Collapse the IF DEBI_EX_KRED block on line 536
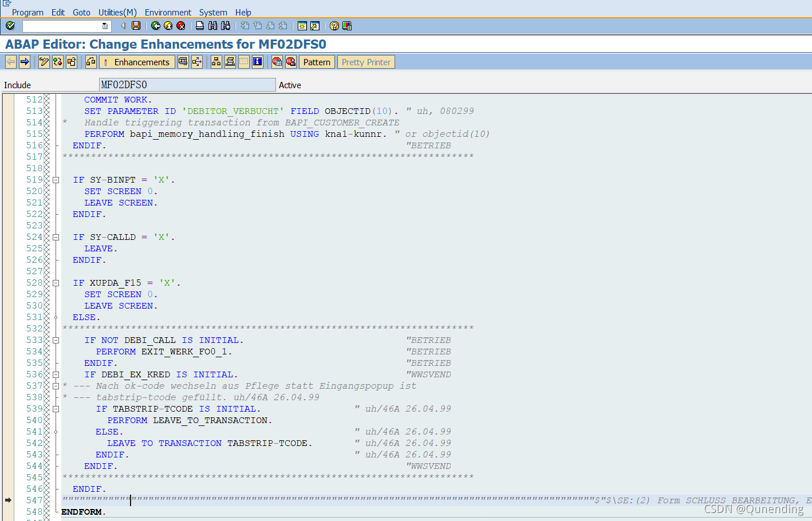Image resolution: width=812 pixels, height=521 pixels. [x=56, y=374]
